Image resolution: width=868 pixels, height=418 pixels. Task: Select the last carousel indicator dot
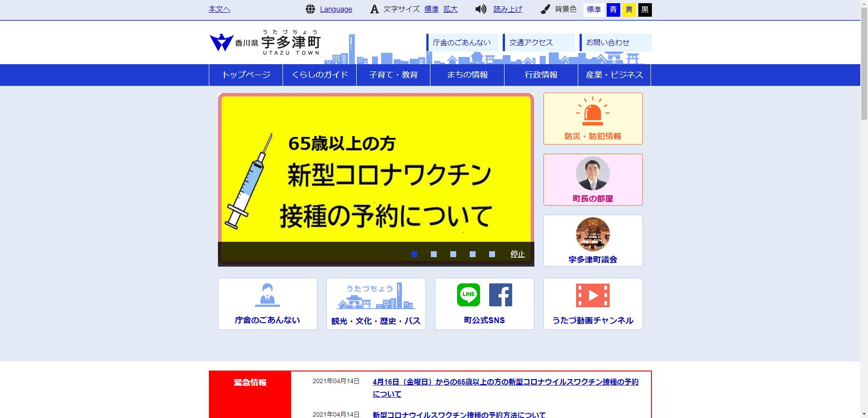click(x=492, y=254)
